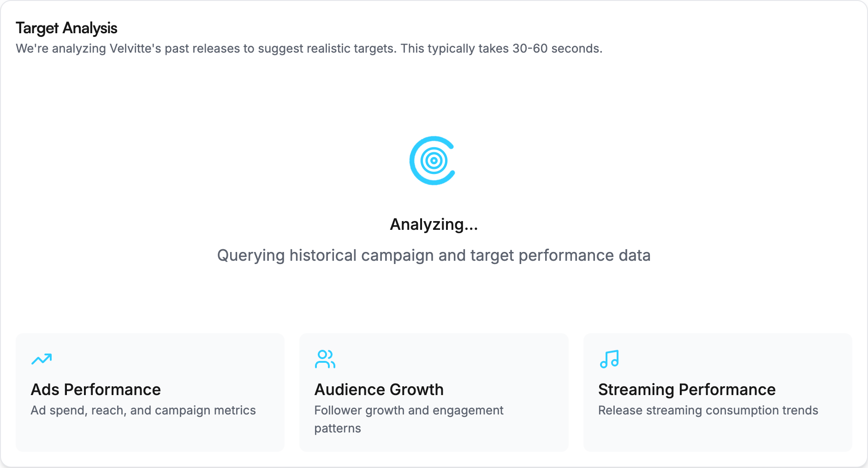Image resolution: width=868 pixels, height=468 pixels.
Task: Click the querying historical campaign message
Action: click(x=434, y=255)
